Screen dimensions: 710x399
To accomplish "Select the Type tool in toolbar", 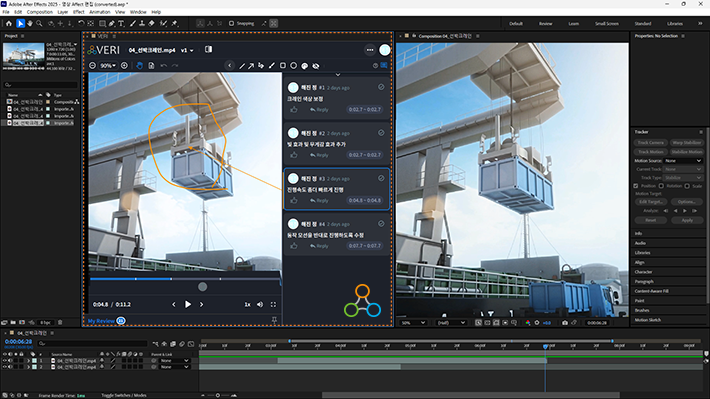I will 121,23.
